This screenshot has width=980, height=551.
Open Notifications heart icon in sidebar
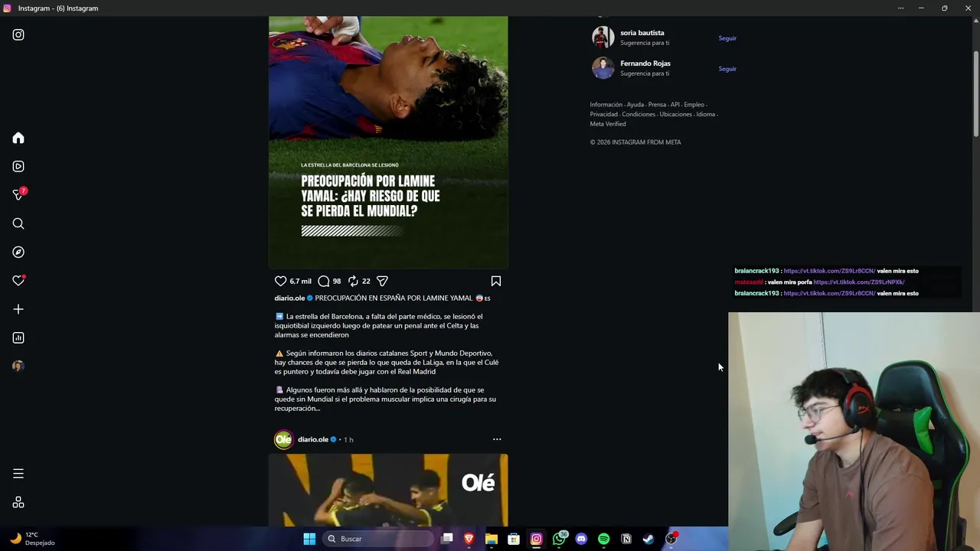pos(18,281)
